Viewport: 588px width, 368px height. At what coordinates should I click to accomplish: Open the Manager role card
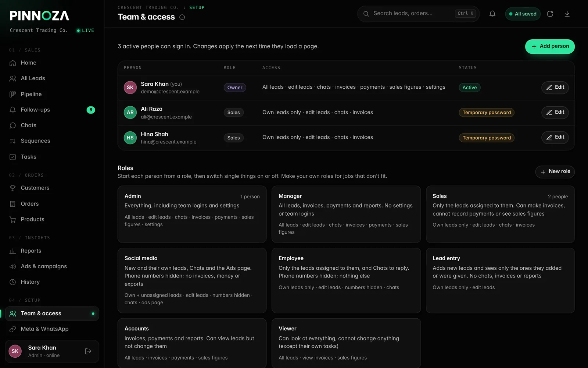(346, 214)
